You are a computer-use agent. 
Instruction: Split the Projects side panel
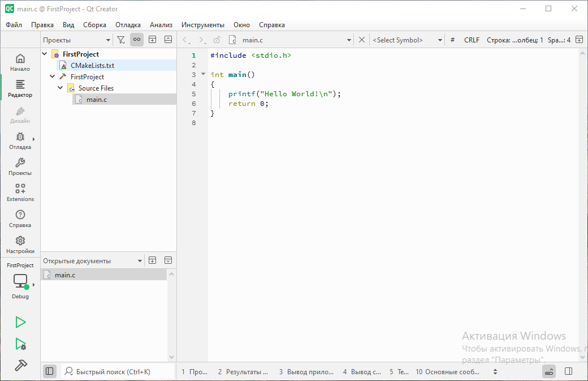[153, 40]
